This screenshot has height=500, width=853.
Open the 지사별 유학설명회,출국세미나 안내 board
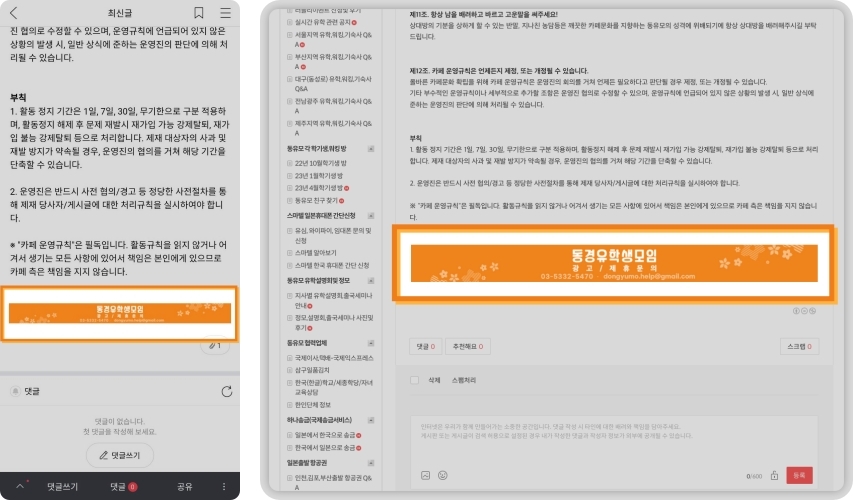(x=333, y=300)
